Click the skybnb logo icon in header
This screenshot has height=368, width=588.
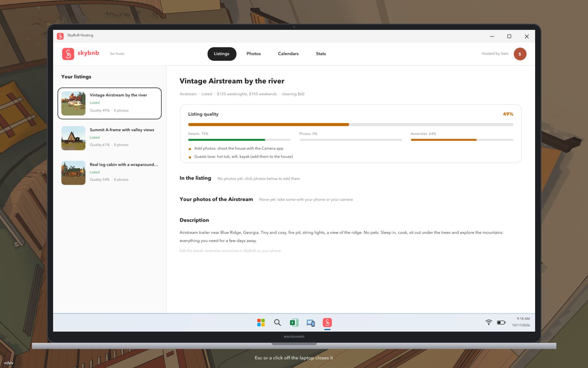point(68,54)
